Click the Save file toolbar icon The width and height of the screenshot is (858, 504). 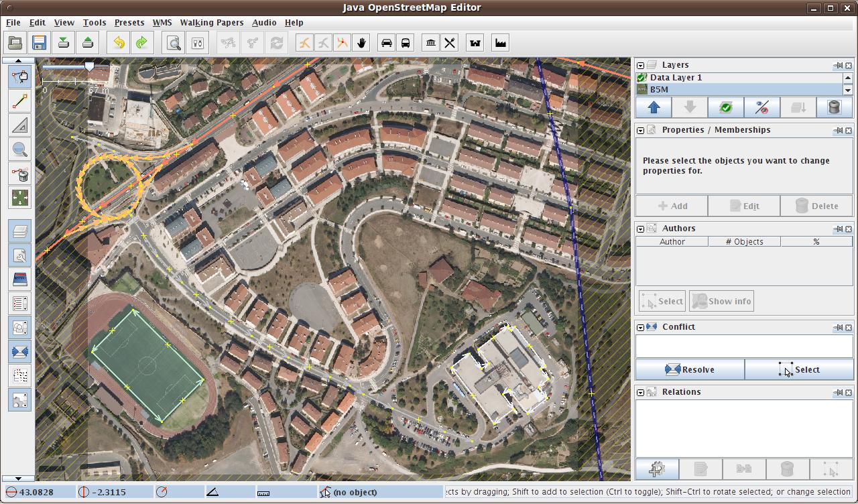click(39, 44)
